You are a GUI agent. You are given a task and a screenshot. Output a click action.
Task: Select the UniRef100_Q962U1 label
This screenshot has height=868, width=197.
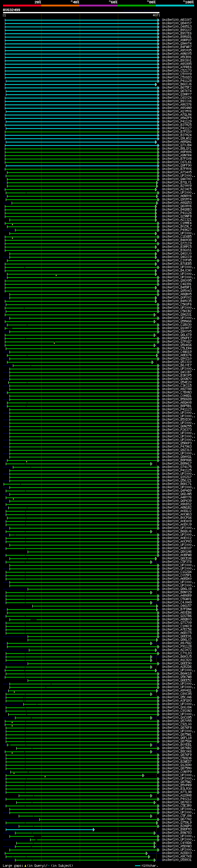[x=177, y=315]
